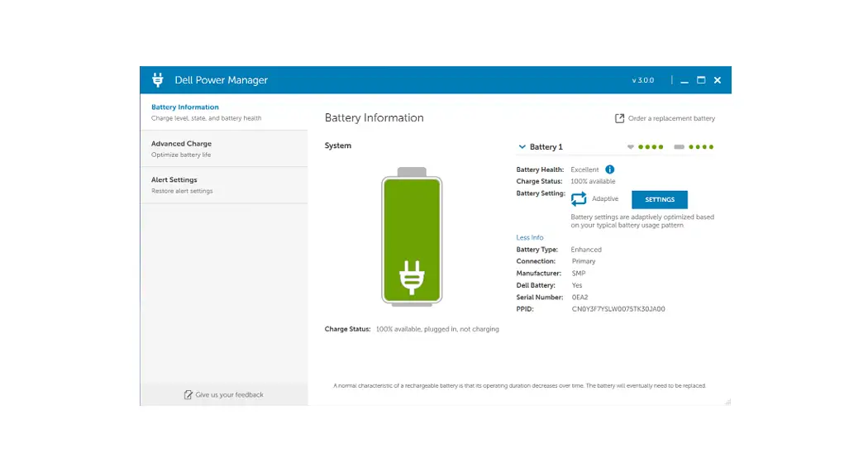Click the heart health indicator icon
This screenshot has height=472, width=868.
(631, 147)
